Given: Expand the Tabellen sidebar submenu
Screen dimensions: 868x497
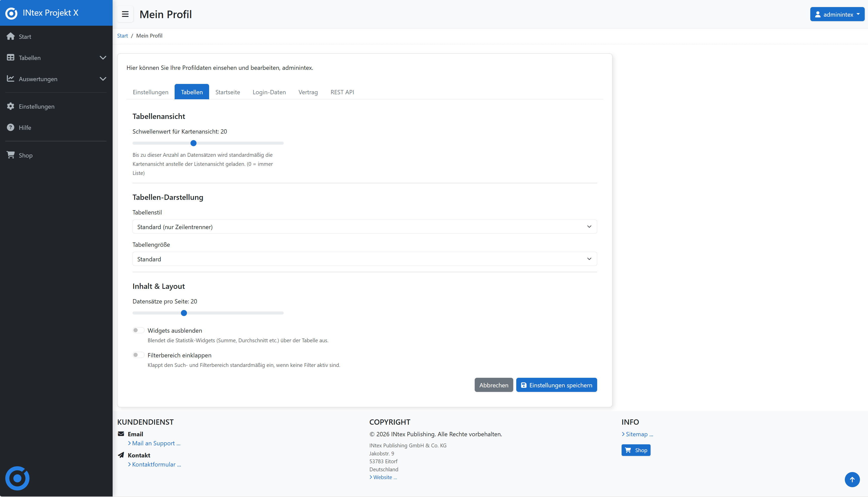Looking at the screenshot, I should pyautogui.click(x=103, y=58).
